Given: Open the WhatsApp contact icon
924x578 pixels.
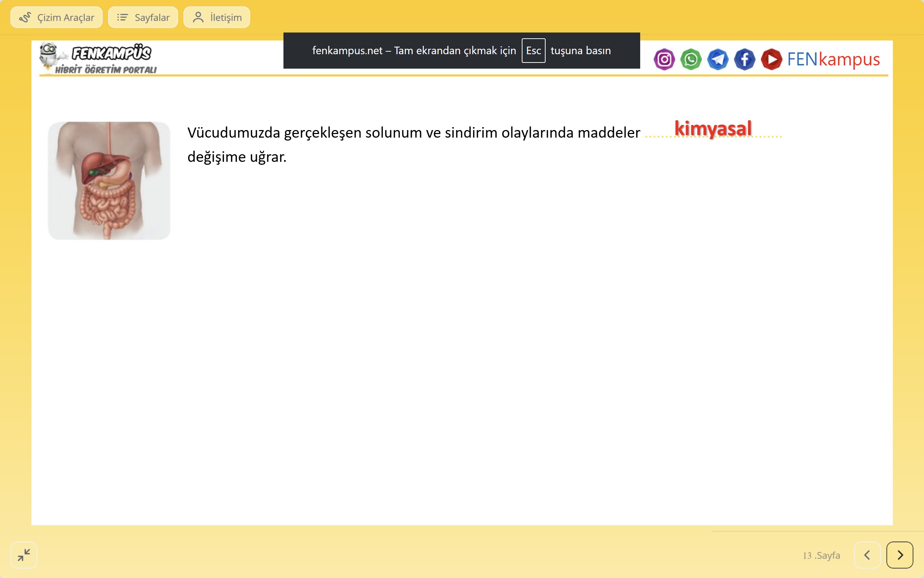Looking at the screenshot, I should coord(691,60).
